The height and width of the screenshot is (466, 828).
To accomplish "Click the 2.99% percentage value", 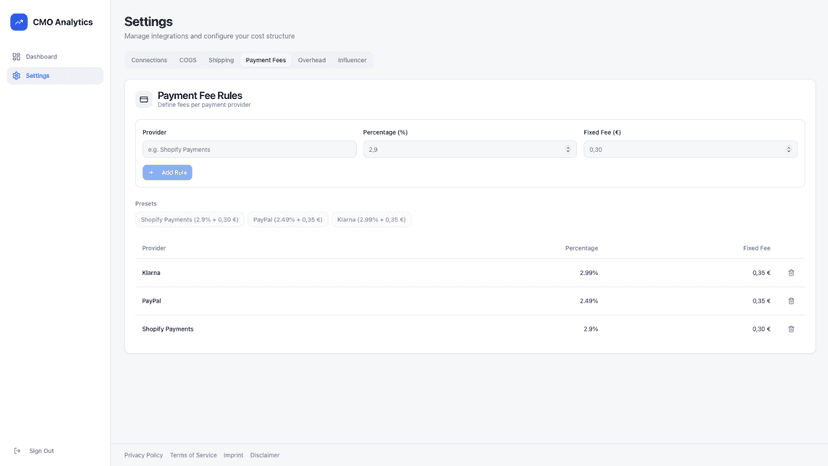I will (589, 273).
